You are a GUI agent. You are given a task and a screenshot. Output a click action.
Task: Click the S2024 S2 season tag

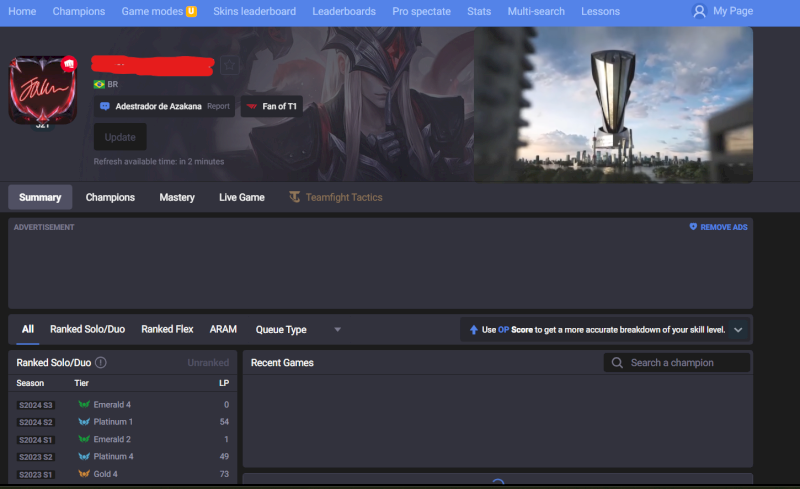[x=36, y=422]
